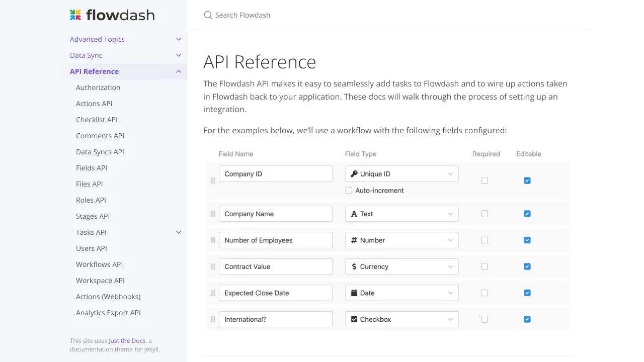Screen dimensions: 644x362
Task: Toggle Required for Expected Close Date
Action: pyautogui.click(x=485, y=293)
